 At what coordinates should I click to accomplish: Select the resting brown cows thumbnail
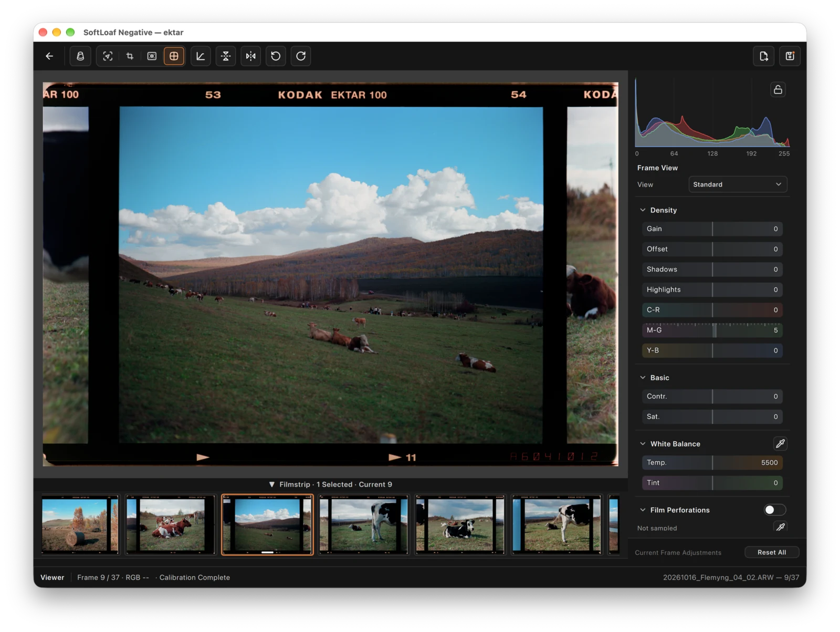(x=171, y=525)
